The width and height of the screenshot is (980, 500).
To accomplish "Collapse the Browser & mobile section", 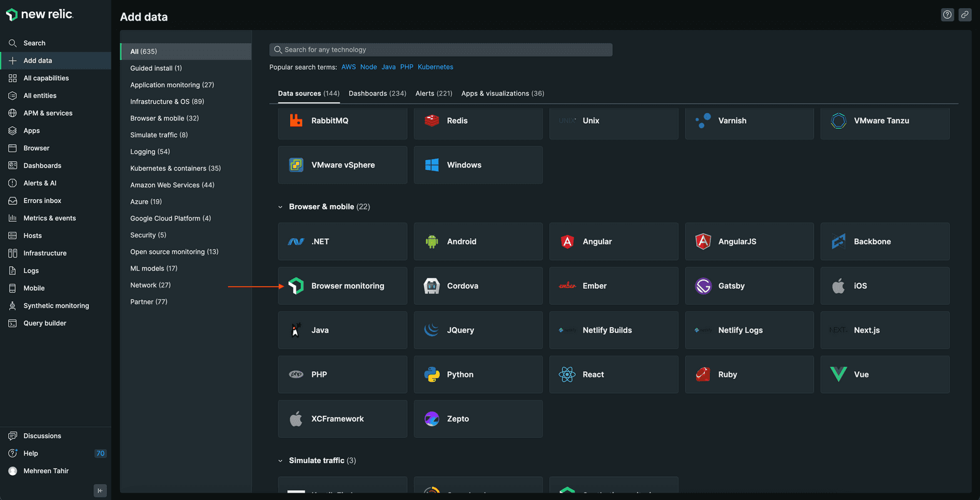I will [281, 207].
